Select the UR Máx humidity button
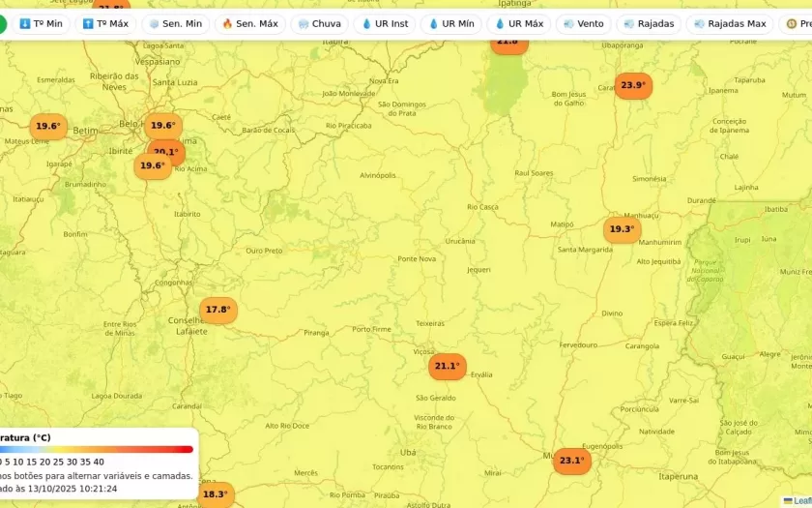The width and height of the screenshot is (812, 508). pos(518,23)
